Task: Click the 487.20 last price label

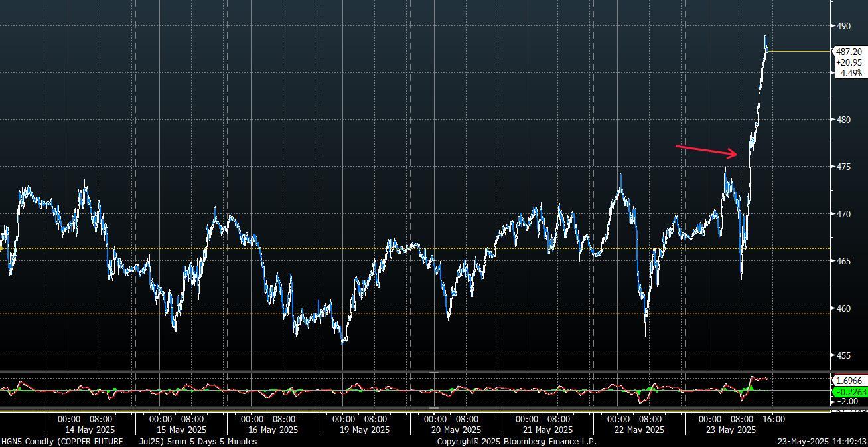Action: 848,52
